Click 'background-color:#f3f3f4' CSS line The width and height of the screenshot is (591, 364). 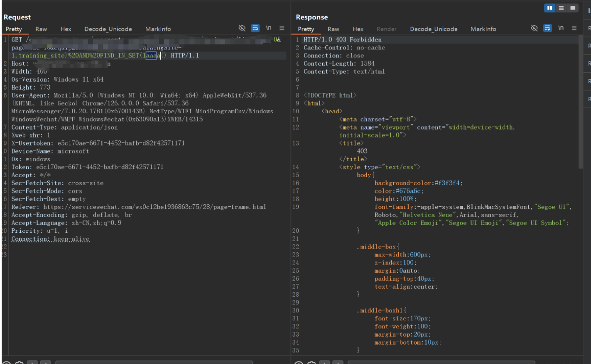[418, 183]
